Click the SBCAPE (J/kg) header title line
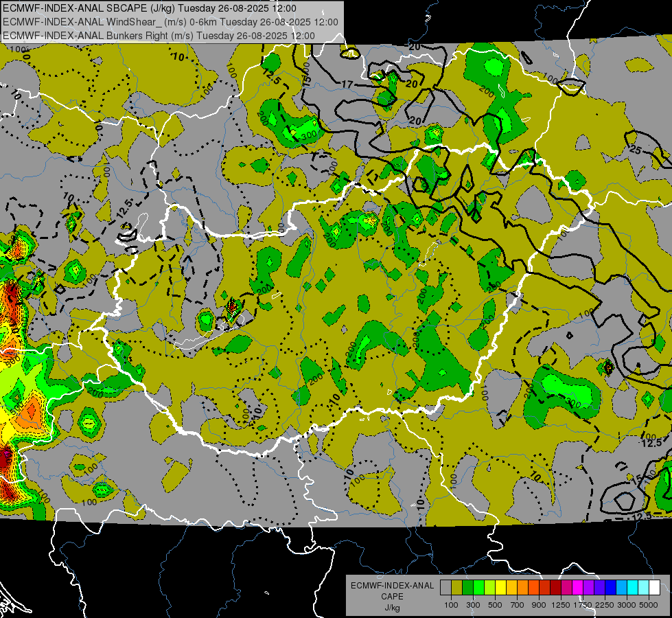Screen dimensions: 672x618 click(149, 8)
